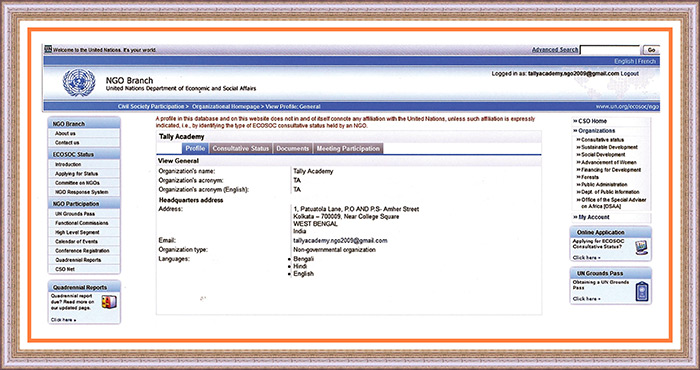Open the Advanced Search link

(555, 50)
